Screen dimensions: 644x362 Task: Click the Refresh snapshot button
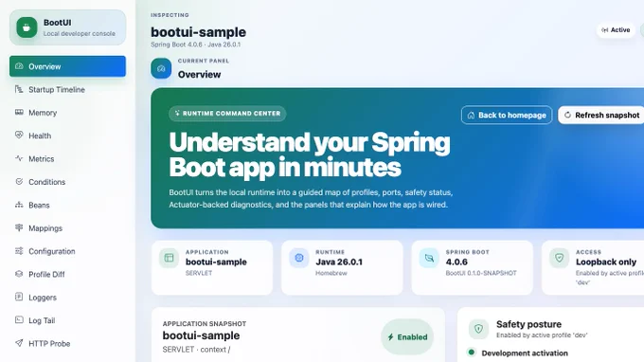tap(601, 115)
